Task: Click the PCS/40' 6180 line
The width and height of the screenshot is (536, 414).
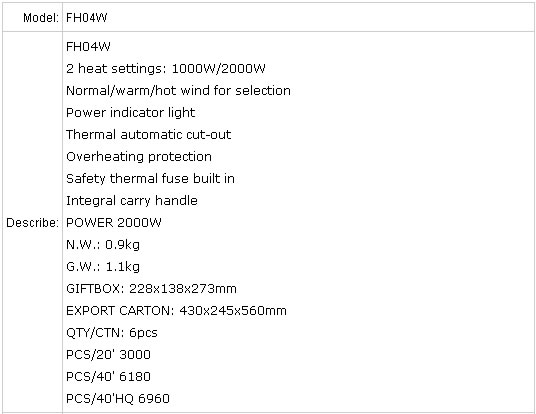Action: pos(108,377)
